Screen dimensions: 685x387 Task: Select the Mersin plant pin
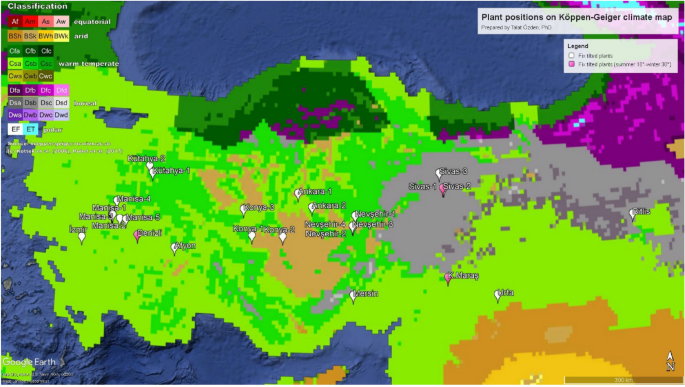(353, 297)
